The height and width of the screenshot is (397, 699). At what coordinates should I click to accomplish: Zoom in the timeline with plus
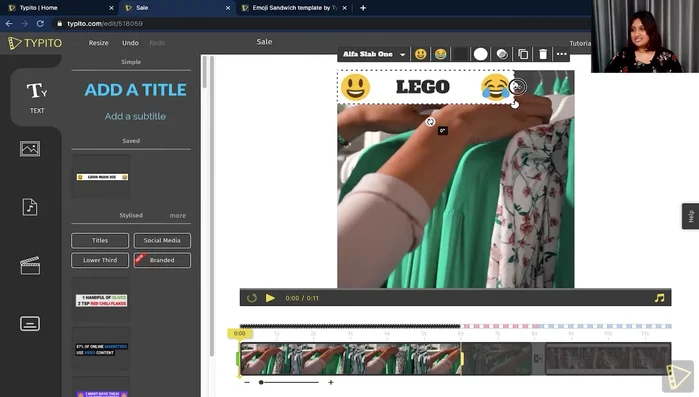[x=331, y=382]
